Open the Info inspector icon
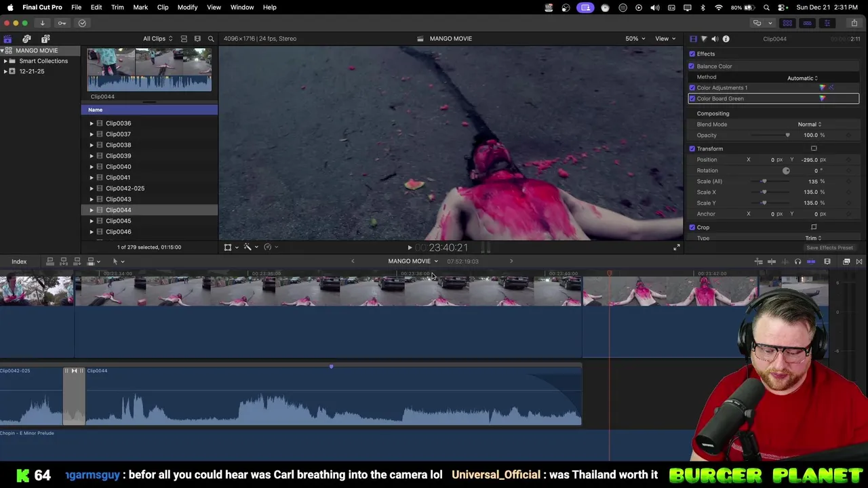 click(726, 39)
